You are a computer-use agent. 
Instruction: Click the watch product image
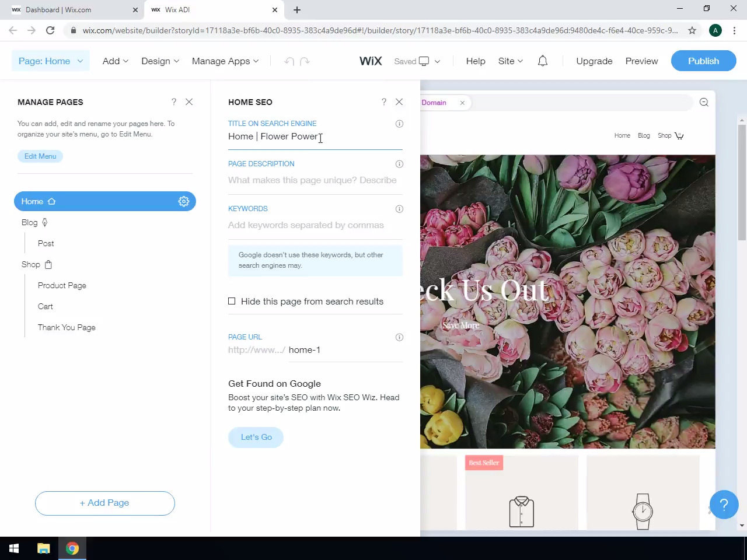[643, 512]
